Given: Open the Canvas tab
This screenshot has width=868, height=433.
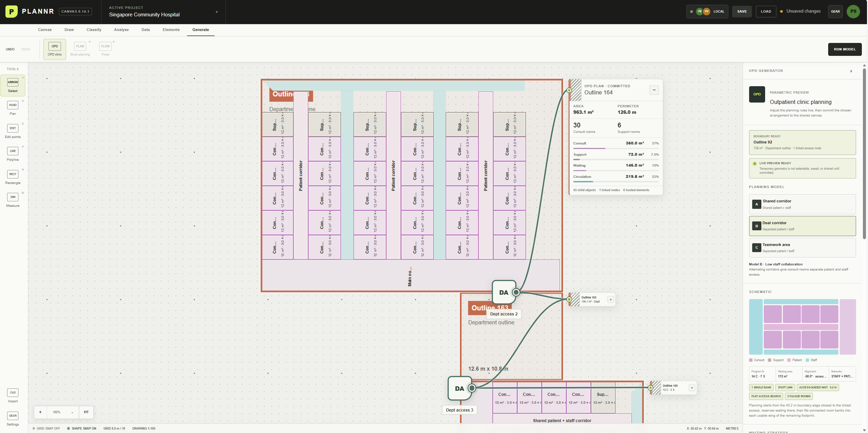Looking at the screenshot, I should pyautogui.click(x=45, y=30).
